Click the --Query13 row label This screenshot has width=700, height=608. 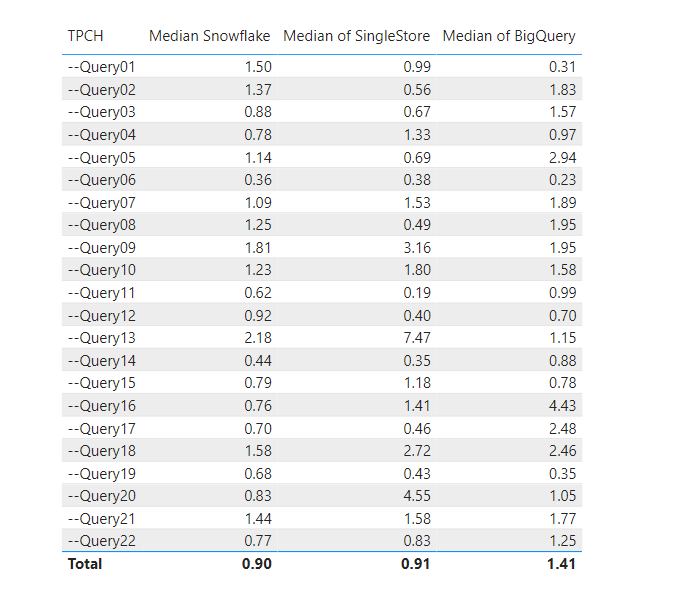coord(101,338)
